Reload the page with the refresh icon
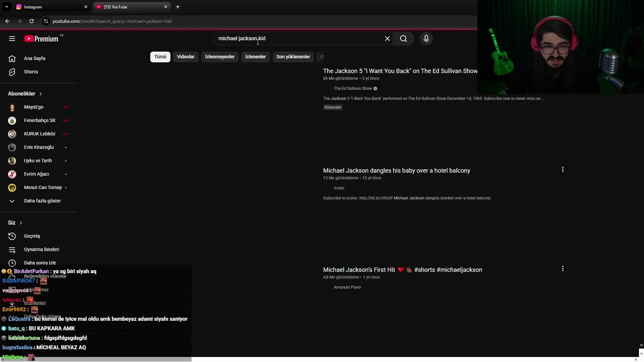 tap(31, 21)
